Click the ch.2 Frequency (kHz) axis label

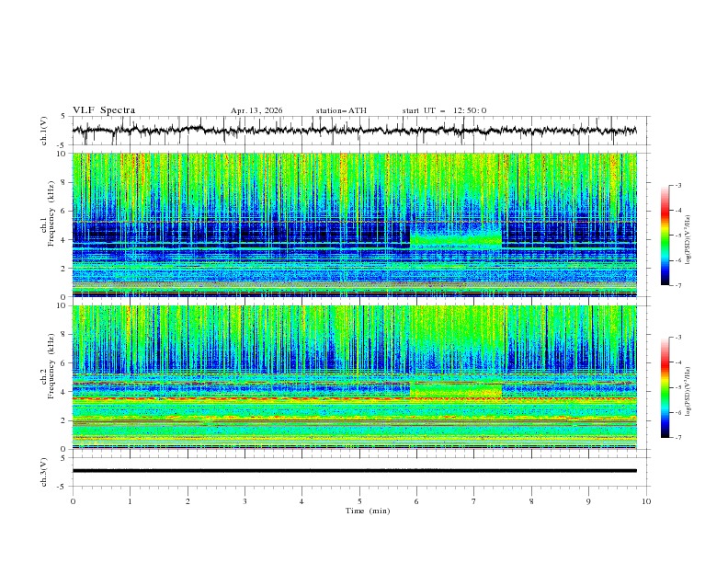(x=48, y=366)
